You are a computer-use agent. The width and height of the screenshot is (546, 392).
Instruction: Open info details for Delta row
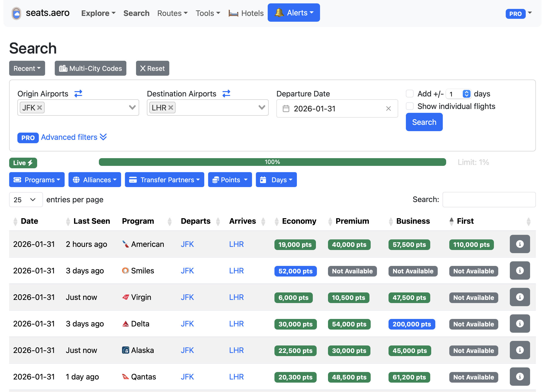click(x=520, y=324)
